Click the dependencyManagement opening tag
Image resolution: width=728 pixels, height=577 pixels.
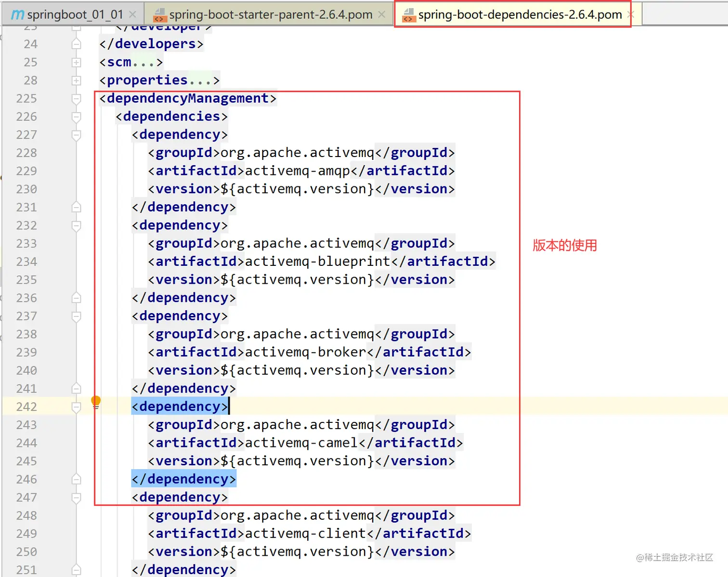pyautogui.click(x=188, y=98)
